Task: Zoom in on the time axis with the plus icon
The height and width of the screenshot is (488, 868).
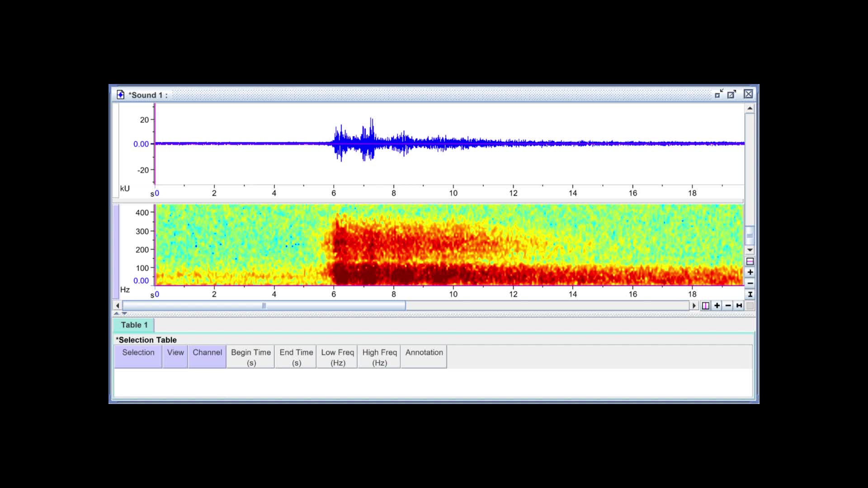Action: [717, 306]
